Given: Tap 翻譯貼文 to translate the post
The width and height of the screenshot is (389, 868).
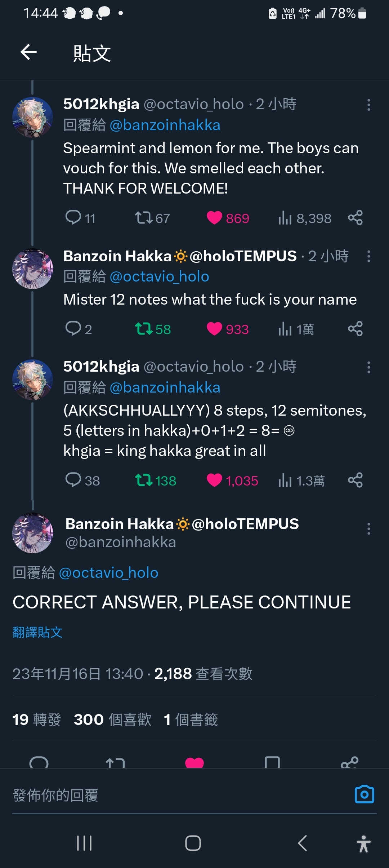Looking at the screenshot, I should coord(37,632).
